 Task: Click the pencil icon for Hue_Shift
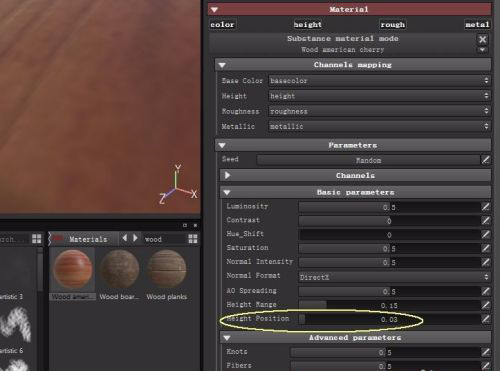485,235
